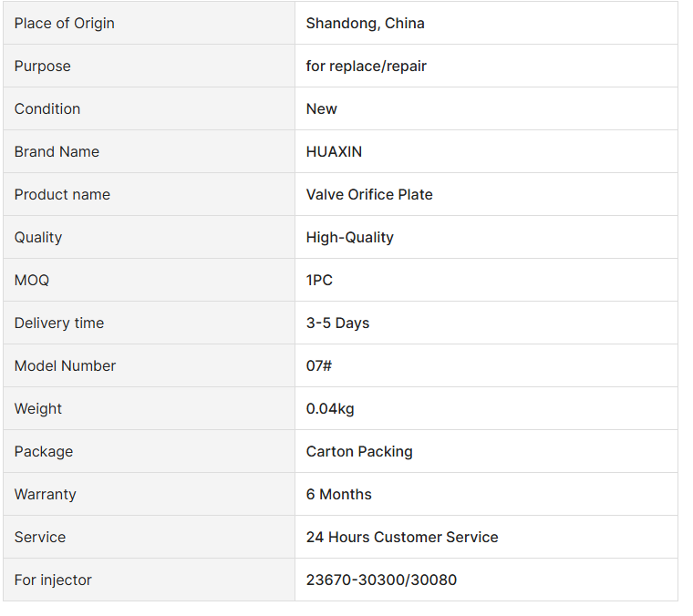The image size is (693, 616).
Task: Click the Purpose row label
Action: point(43,67)
